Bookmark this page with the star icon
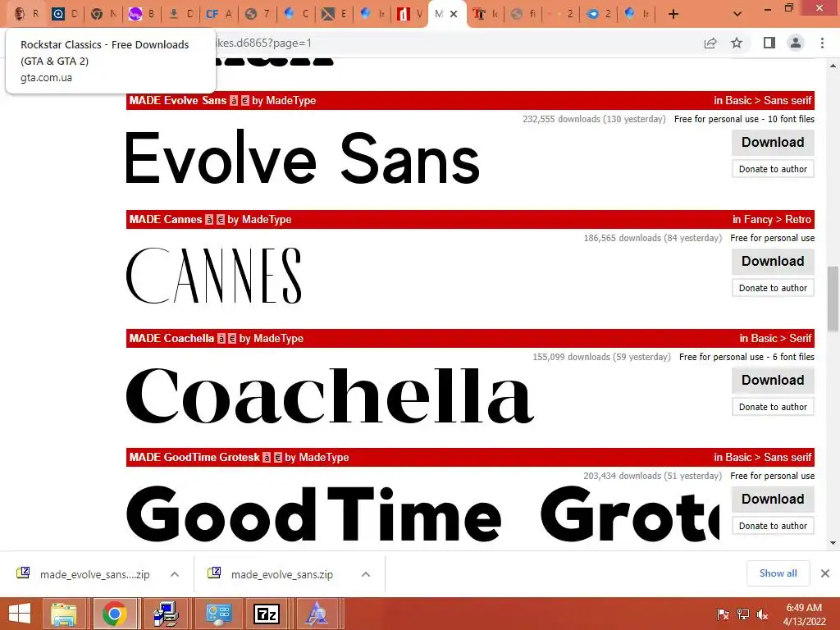Image resolution: width=840 pixels, height=630 pixels. click(737, 43)
